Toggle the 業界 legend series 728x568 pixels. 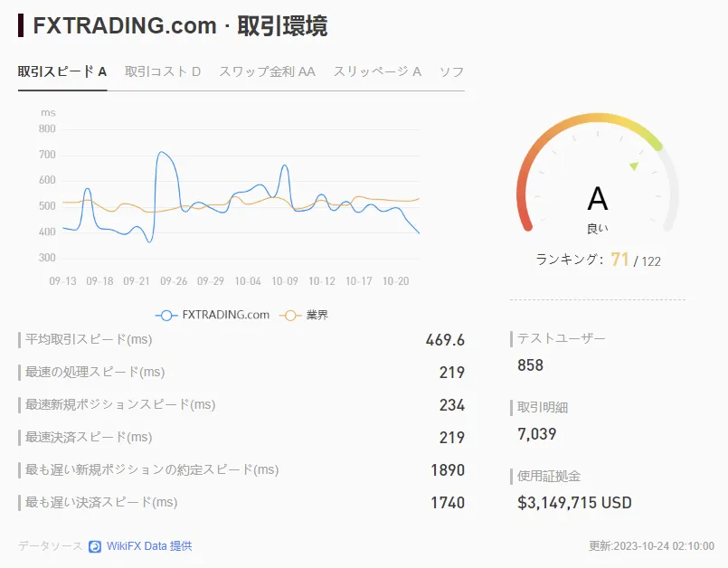[x=304, y=315]
